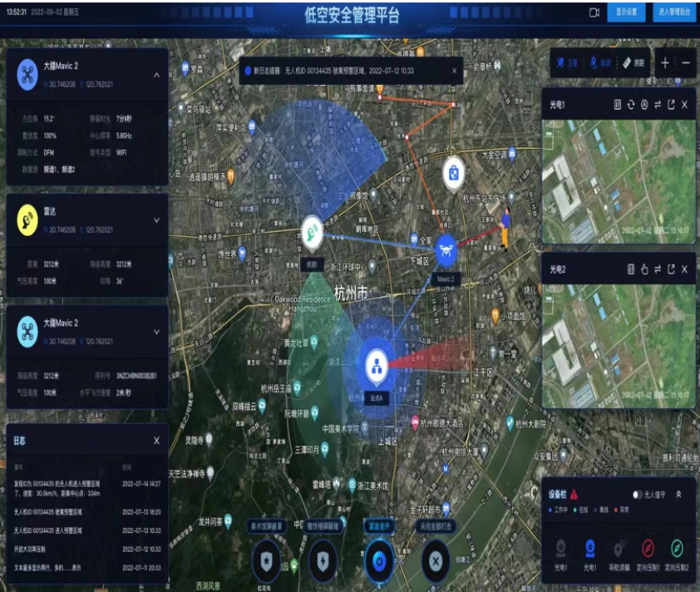The width and height of the screenshot is (700, 592).
Task: Zoom in the map with plus button
Action: [x=665, y=63]
